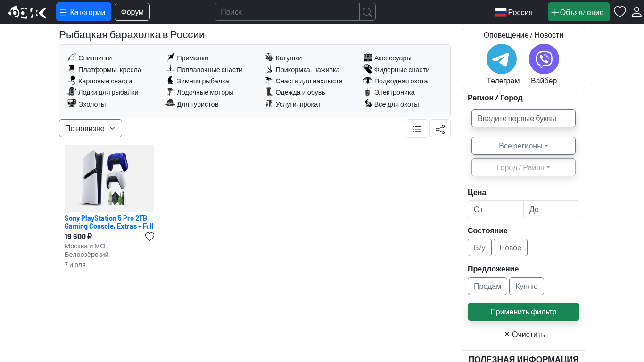Add PlayStation listing to favorites heart
644x362 pixels.
coord(149,237)
